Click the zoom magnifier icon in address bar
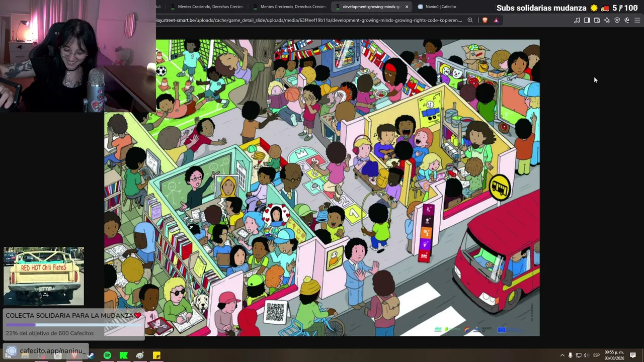This screenshot has width=644, height=362. [470, 20]
